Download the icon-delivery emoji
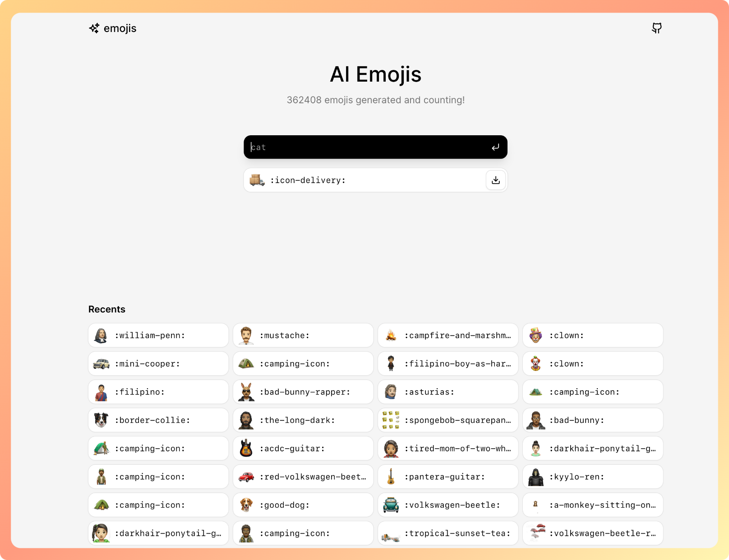The image size is (729, 560). pyautogui.click(x=495, y=180)
